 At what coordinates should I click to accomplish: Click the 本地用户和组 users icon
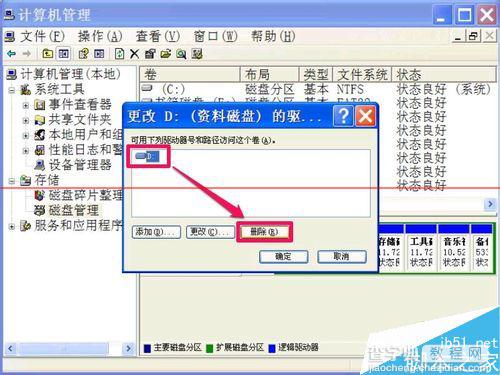coord(40,135)
